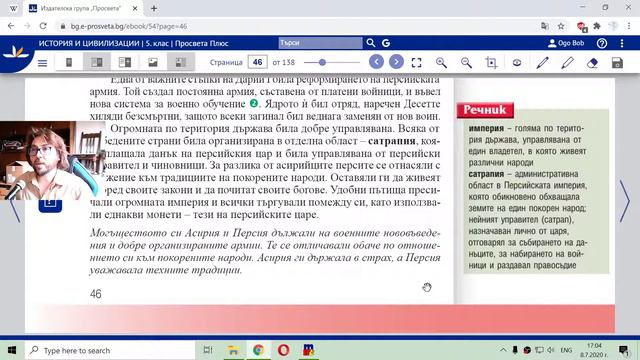This screenshot has height=360, width=640.
Task: Open File Explorer from taskbar
Action: (233, 350)
